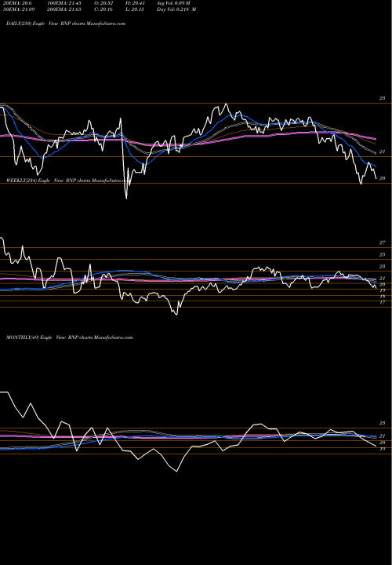The height and width of the screenshot is (565, 392).
Task: Click the Day Vol: 0.218 M text
Action: click(x=176, y=9)
